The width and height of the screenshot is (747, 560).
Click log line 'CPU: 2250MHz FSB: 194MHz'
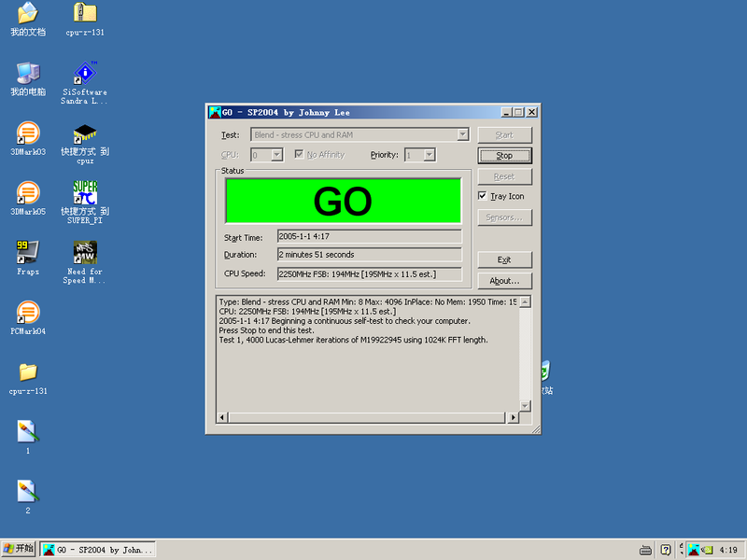click(307, 312)
